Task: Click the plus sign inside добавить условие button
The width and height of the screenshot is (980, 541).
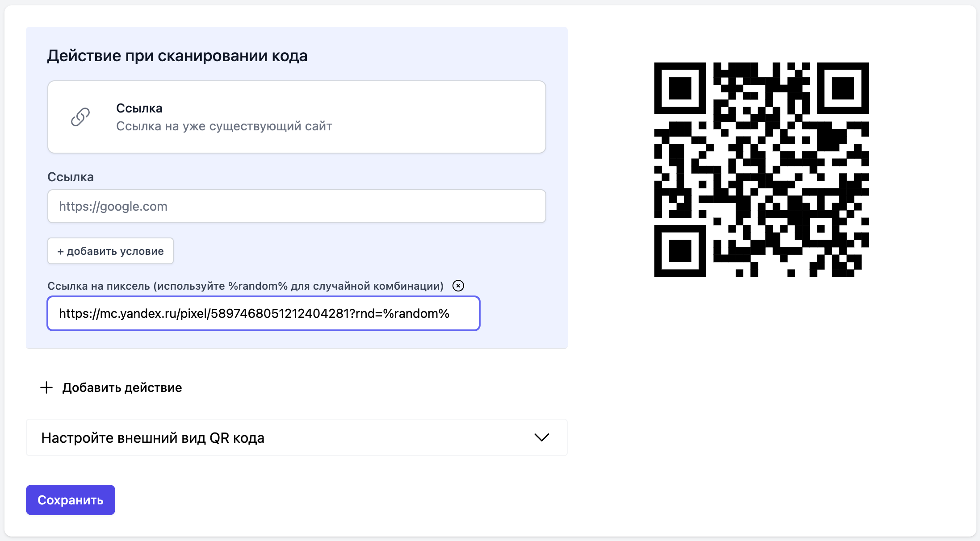Action: (x=61, y=251)
